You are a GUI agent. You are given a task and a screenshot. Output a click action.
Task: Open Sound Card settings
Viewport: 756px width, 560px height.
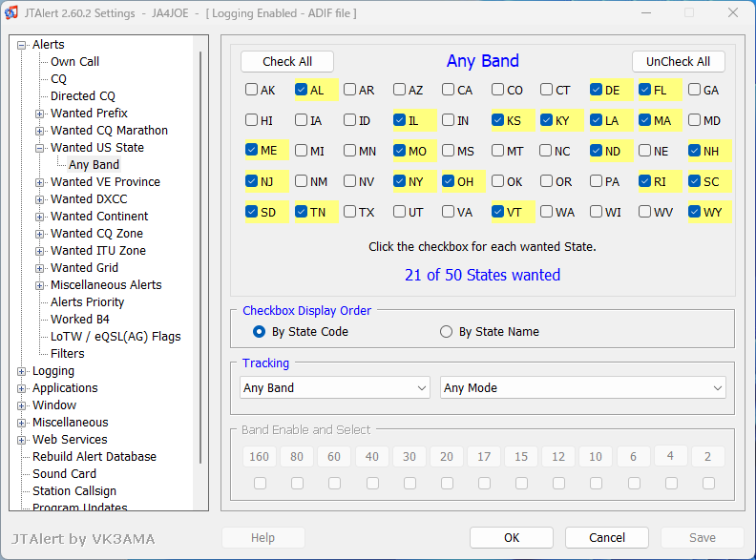point(64,474)
